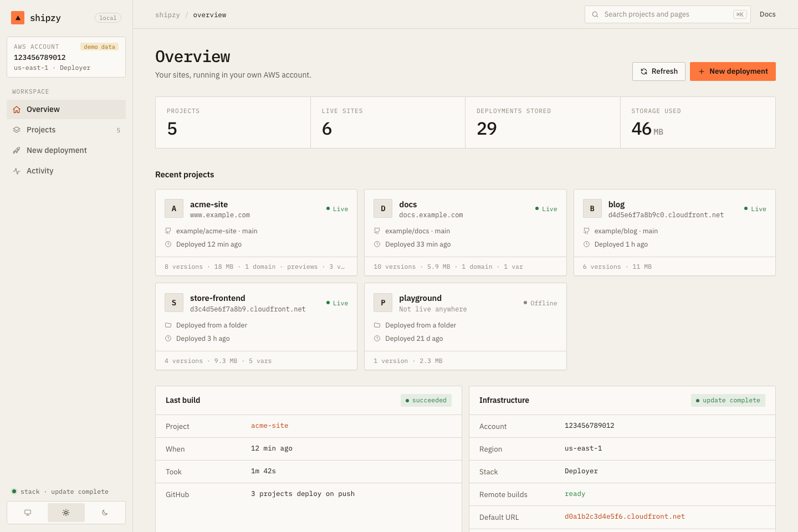Open the acme-site project title

pyautogui.click(x=209, y=204)
